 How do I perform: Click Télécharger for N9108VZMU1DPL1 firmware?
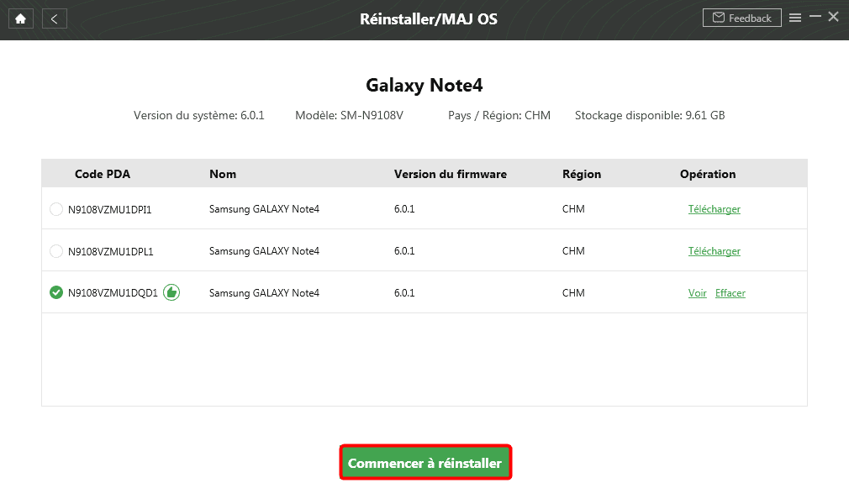point(714,251)
